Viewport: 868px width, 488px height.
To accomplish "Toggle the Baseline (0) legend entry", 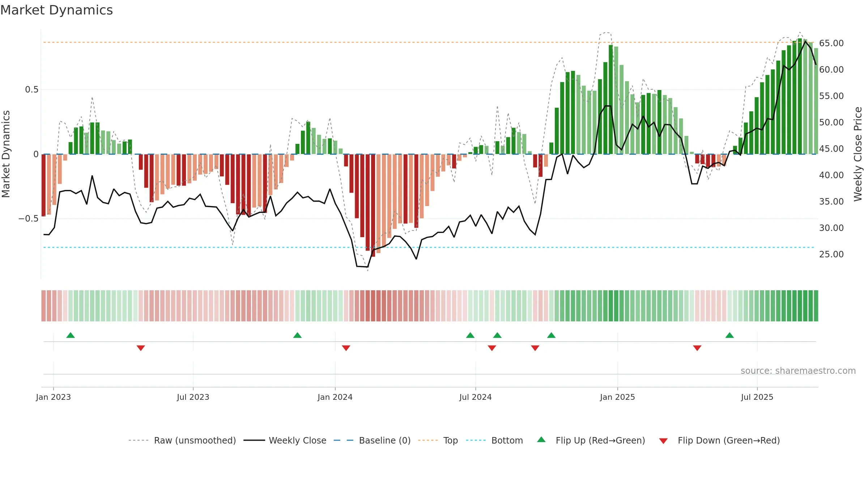I will (x=372, y=440).
